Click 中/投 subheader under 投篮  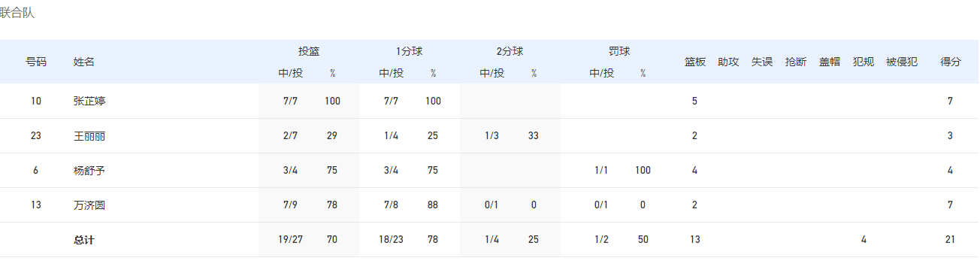[291, 73]
